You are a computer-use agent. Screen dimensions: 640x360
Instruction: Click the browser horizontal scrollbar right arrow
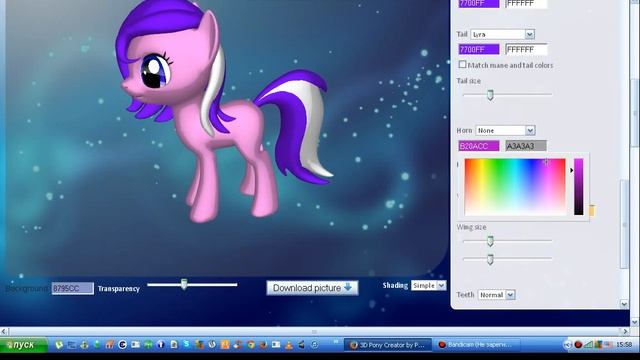click(626, 331)
